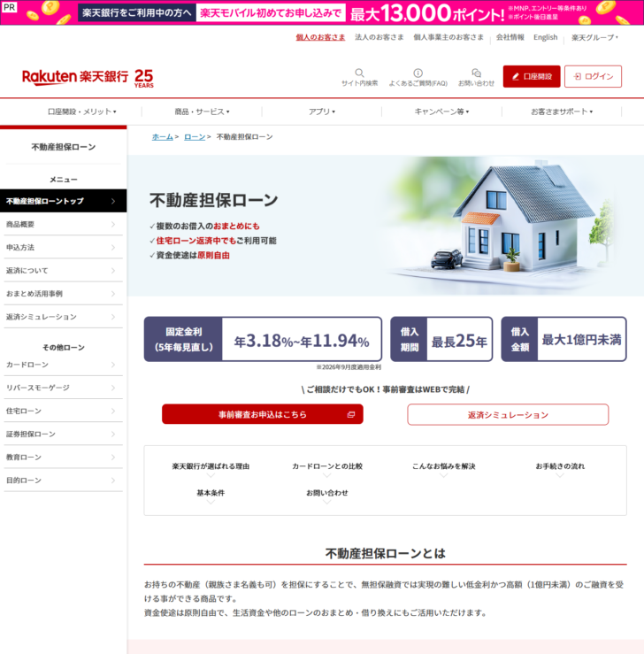644x654 pixels.
Task: Click the 最長25年 loan period text
Action: point(459,342)
